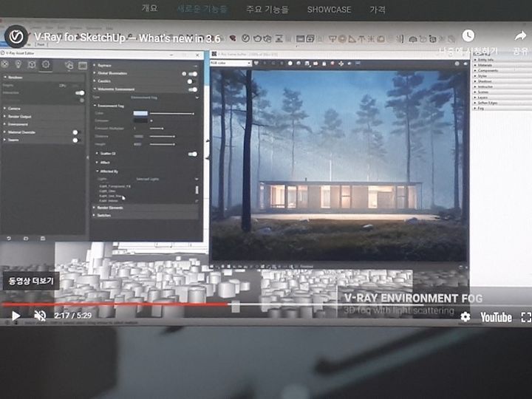Expand the Camera section

44,109
